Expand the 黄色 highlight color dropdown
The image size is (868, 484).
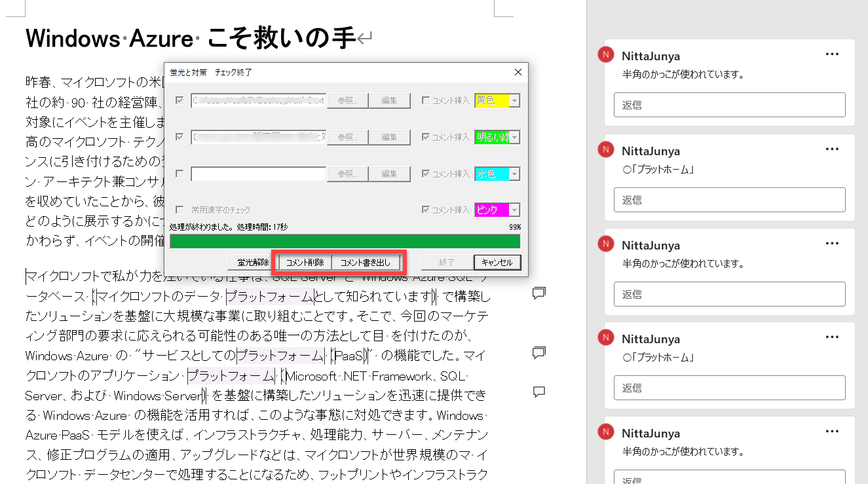pos(514,101)
